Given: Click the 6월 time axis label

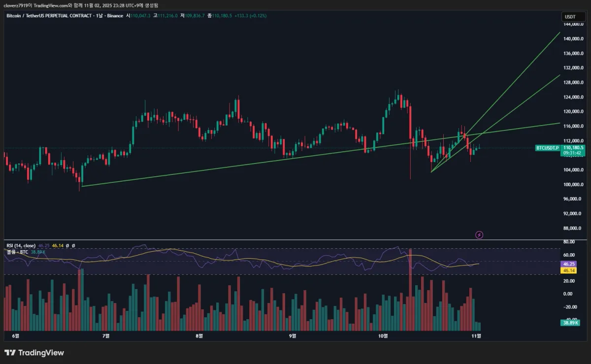Looking at the screenshot, I should coord(16,336).
